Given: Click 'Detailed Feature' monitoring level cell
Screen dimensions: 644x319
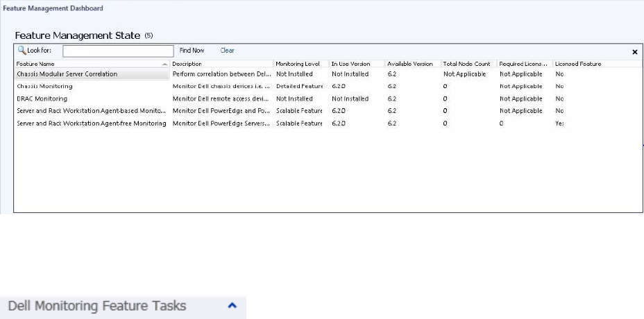Looking at the screenshot, I should pos(299,86).
